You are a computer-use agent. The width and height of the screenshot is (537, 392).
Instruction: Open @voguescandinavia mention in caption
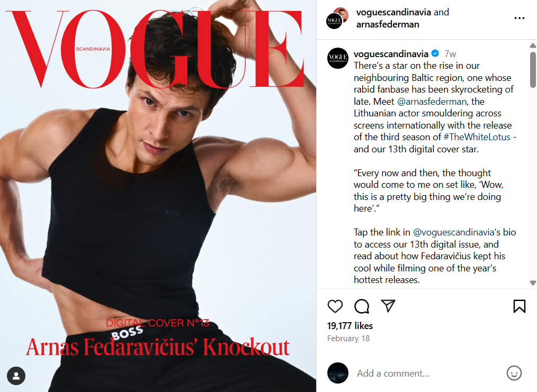(453, 232)
